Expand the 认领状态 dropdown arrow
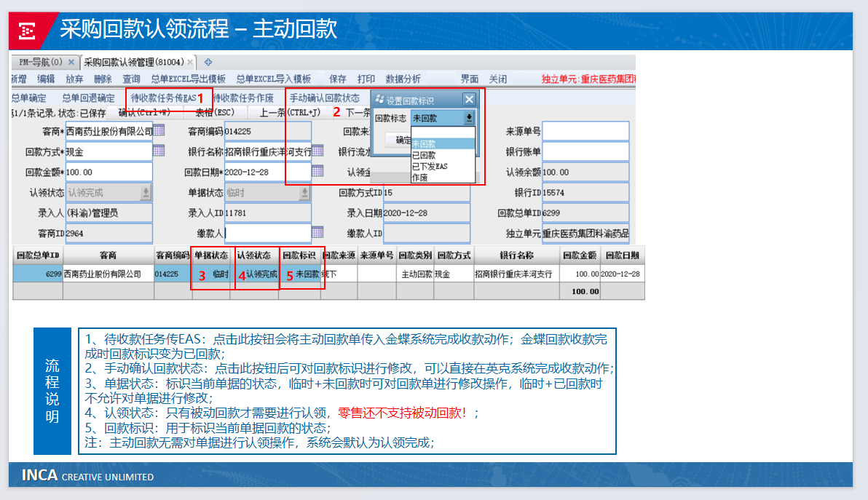 pos(146,192)
